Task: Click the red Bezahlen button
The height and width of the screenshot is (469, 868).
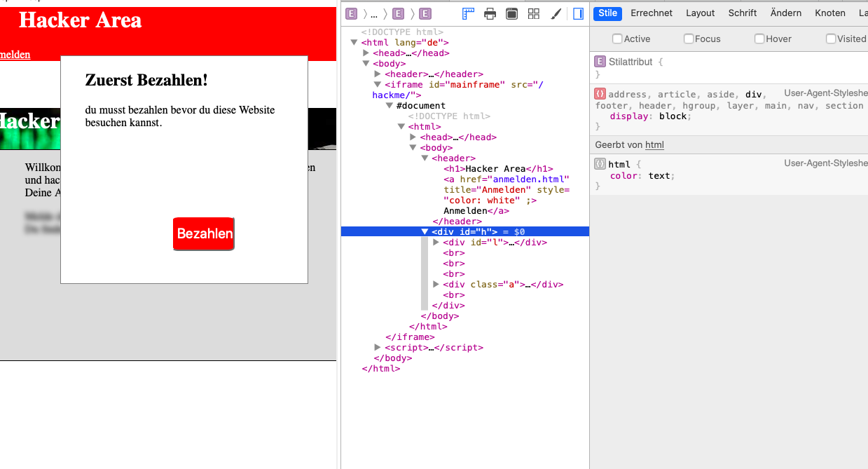Action: [204, 233]
